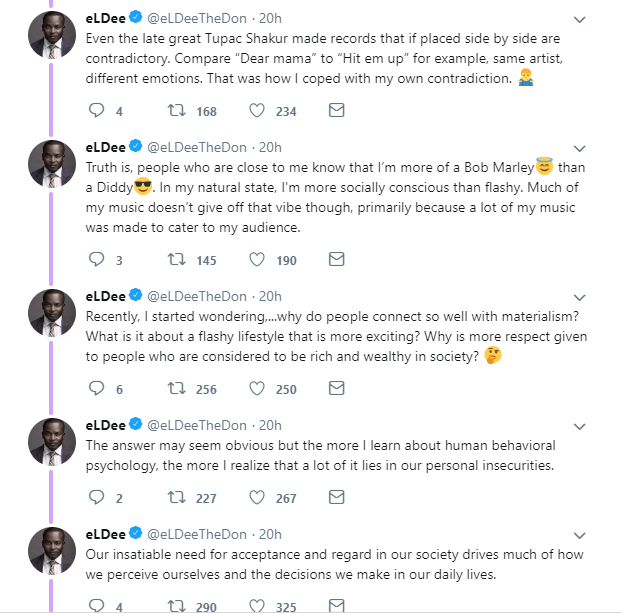Reply to the Bob Marley tweet
Screen dimensions: 622x613
tap(97, 260)
